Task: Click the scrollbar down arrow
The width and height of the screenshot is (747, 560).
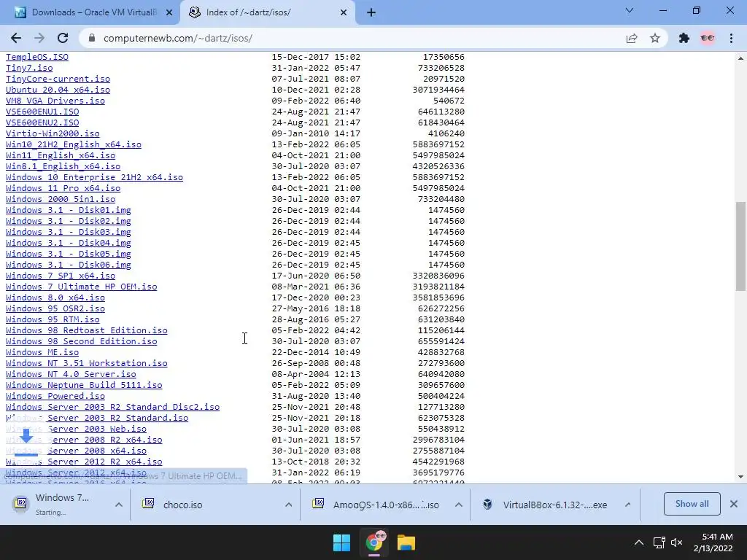Action: click(x=740, y=477)
